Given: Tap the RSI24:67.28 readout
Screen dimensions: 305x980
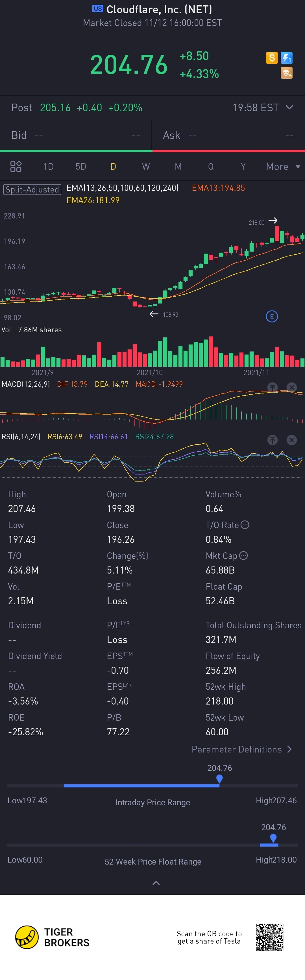Looking at the screenshot, I should pos(154,437).
